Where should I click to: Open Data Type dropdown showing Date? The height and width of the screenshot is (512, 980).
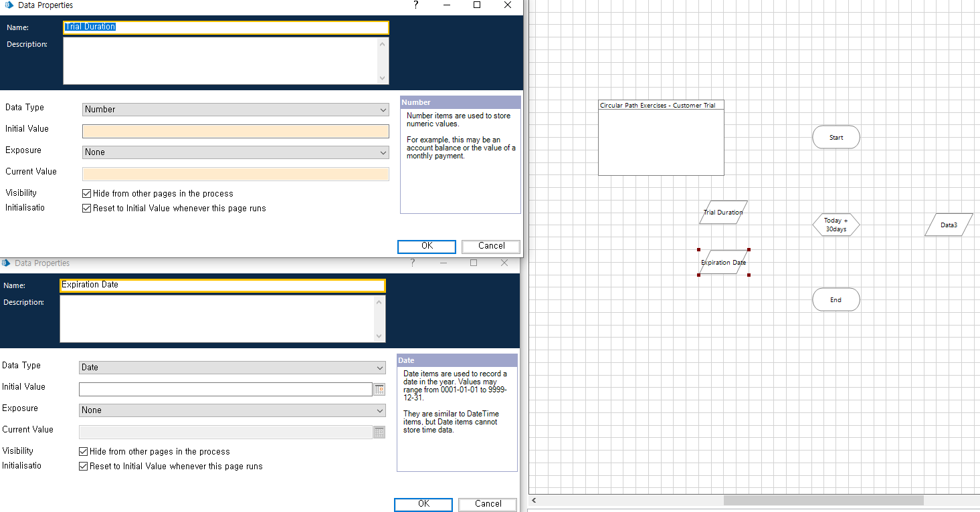[232, 367]
